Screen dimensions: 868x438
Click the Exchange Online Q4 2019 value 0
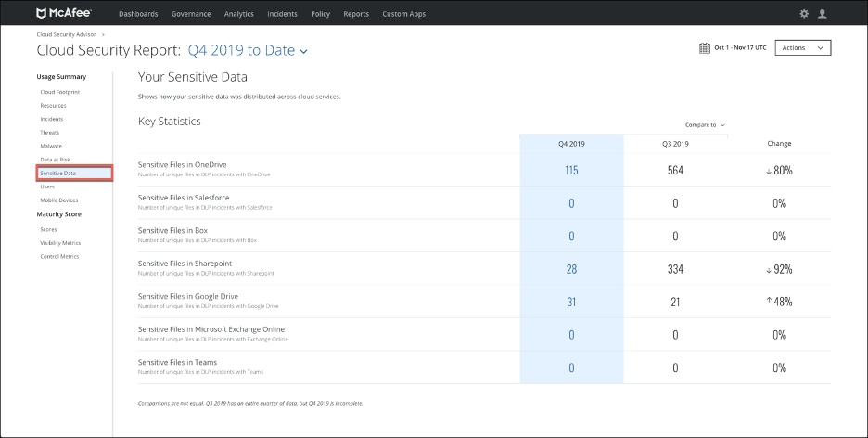(571, 335)
